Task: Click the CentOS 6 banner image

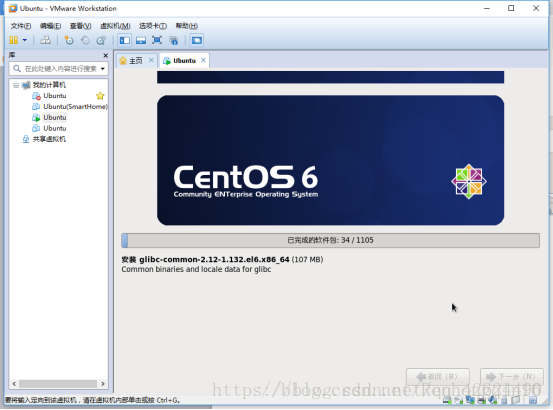Action: [330, 160]
